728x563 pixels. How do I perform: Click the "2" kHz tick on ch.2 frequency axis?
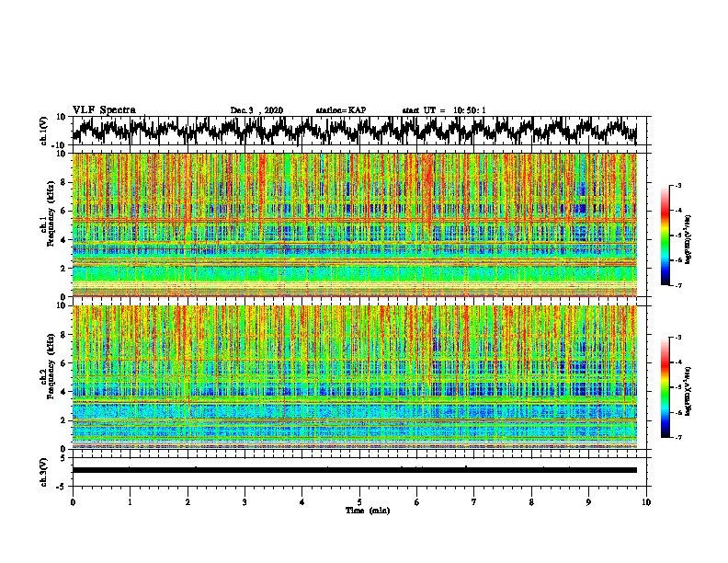coord(63,420)
